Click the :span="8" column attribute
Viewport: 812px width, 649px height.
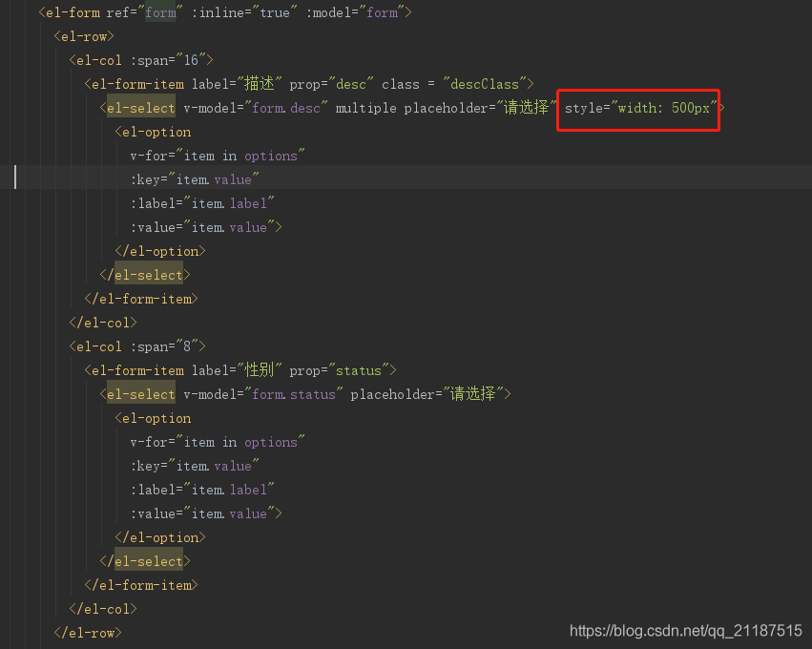pyautogui.click(x=168, y=346)
